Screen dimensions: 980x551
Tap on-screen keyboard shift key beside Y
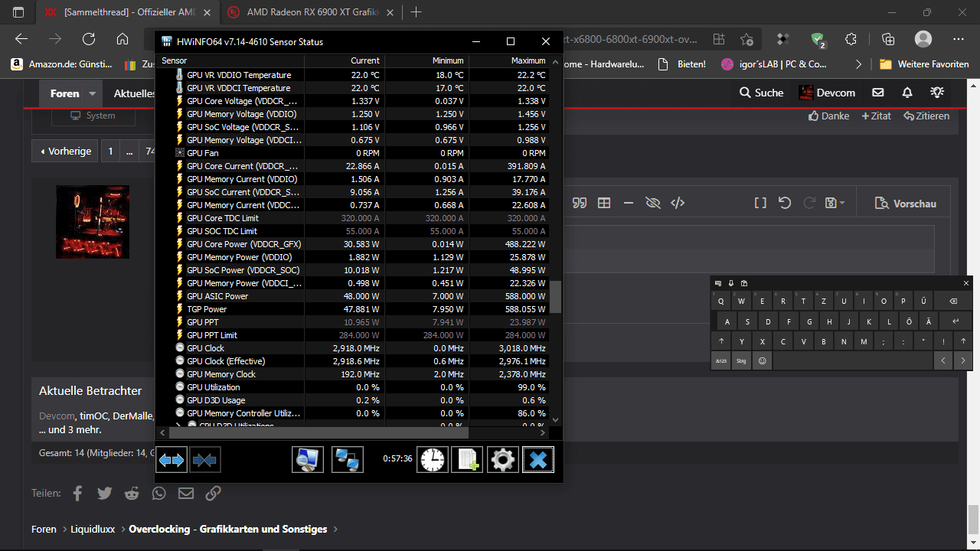click(722, 341)
